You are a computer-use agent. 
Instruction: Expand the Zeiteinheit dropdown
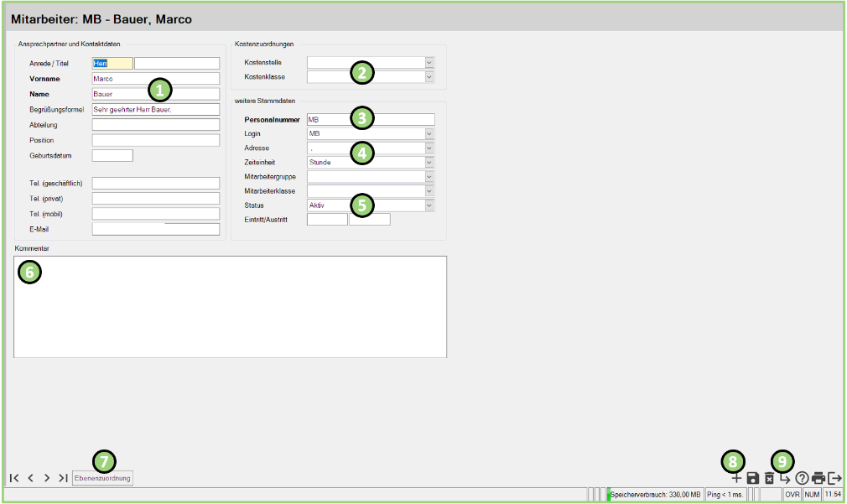pos(429,163)
